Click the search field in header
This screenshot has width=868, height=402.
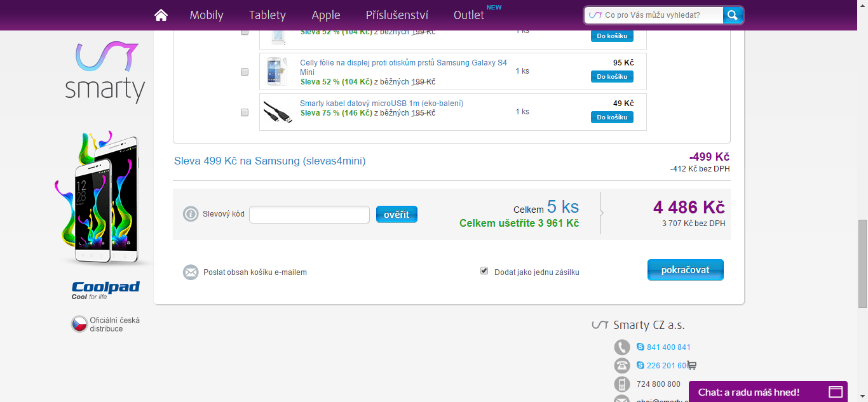(x=654, y=15)
